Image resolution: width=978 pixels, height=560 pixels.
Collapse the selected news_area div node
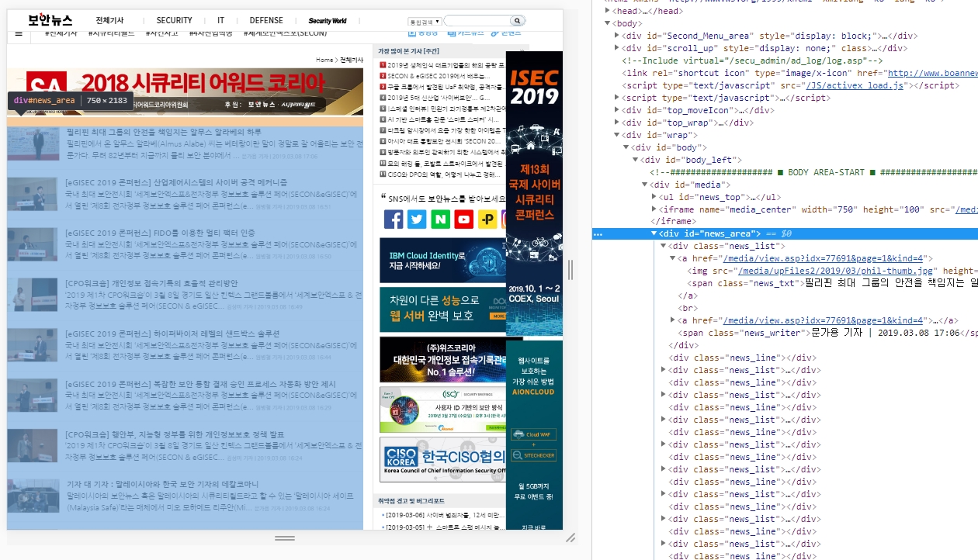pyautogui.click(x=654, y=233)
